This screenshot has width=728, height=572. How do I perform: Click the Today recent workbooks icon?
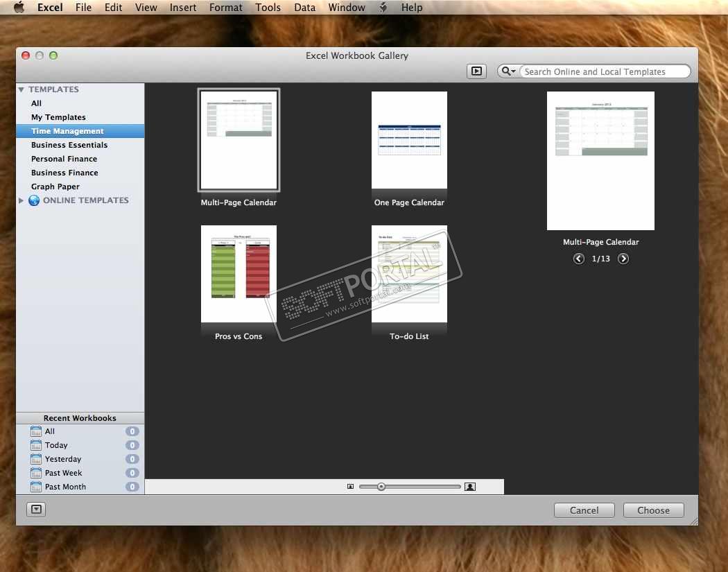[x=36, y=445]
